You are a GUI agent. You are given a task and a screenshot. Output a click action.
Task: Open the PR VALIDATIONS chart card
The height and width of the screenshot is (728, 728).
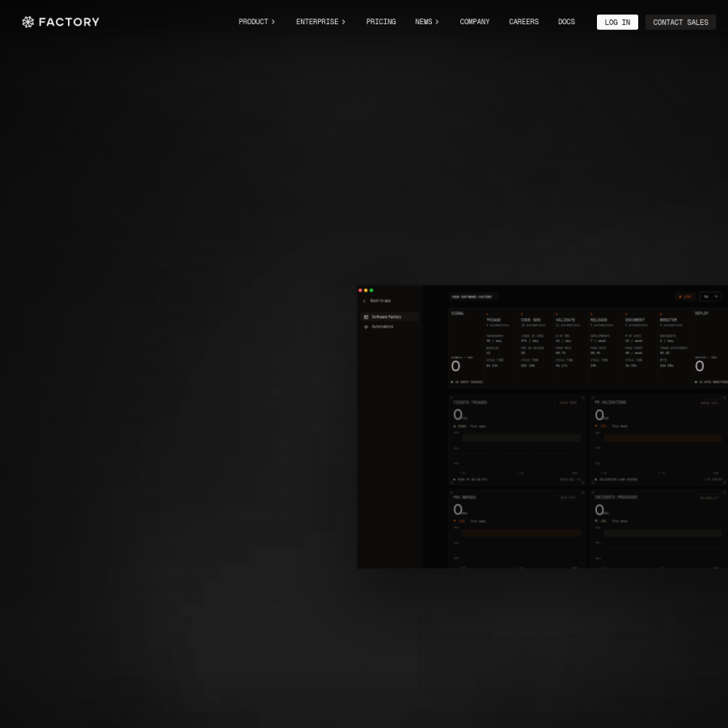coord(658,440)
